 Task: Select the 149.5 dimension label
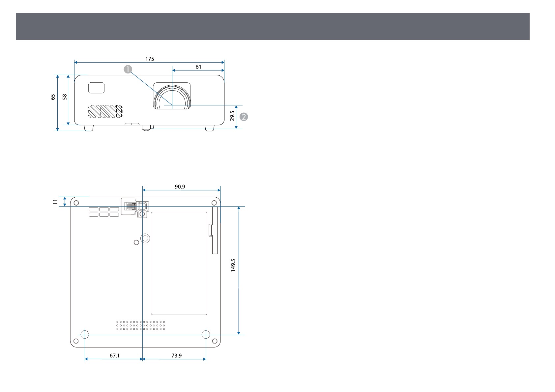(233, 265)
